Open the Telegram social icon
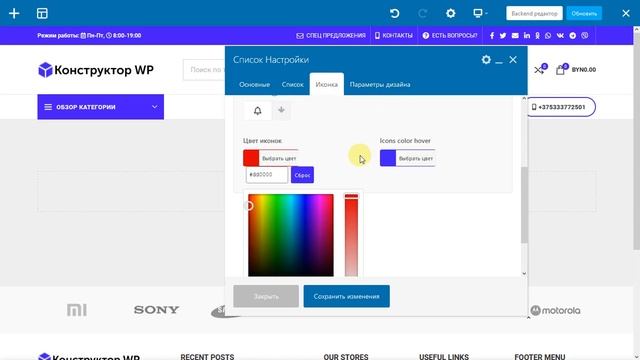640x360 pixels. click(573, 36)
